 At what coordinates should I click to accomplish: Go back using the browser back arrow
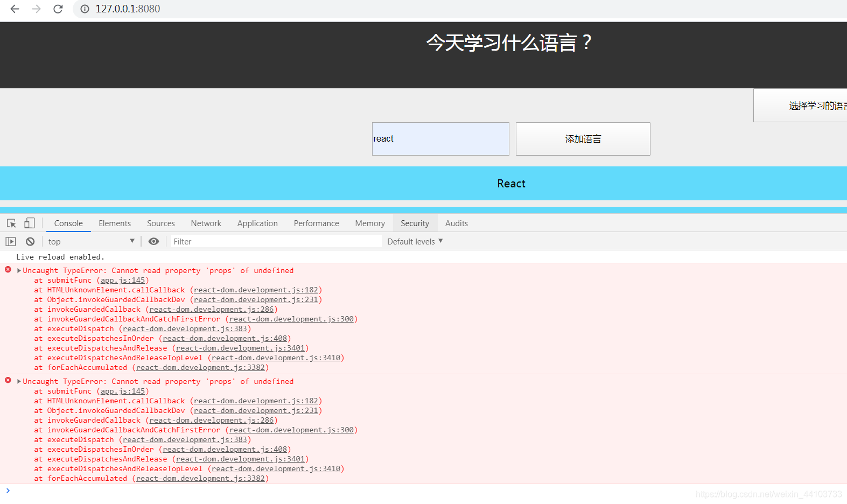pos(15,9)
